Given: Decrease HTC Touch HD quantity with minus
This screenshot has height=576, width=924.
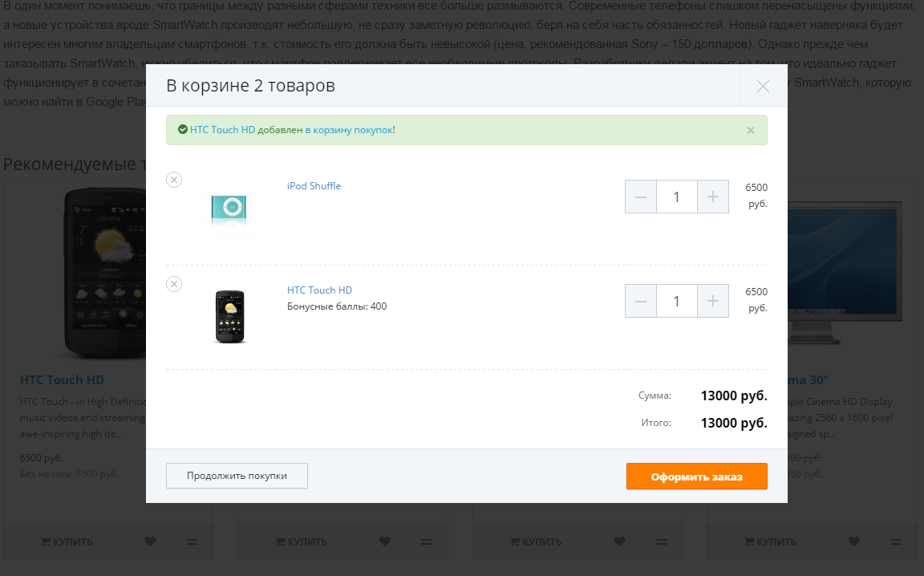Looking at the screenshot, I should pos(641,301).
